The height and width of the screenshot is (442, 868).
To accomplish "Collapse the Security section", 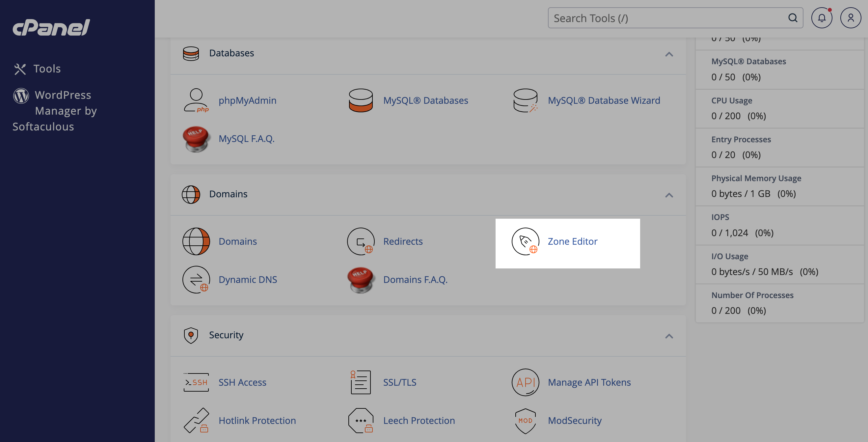I will tap(669, 336).
